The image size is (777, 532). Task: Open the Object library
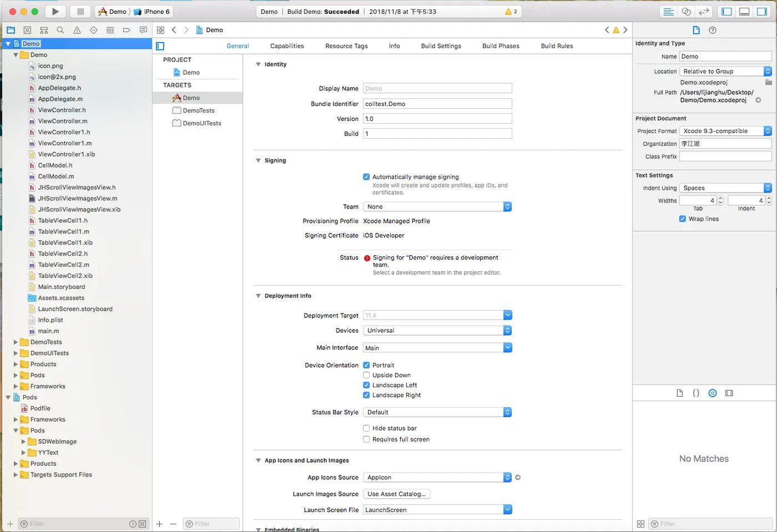[713, 393]
